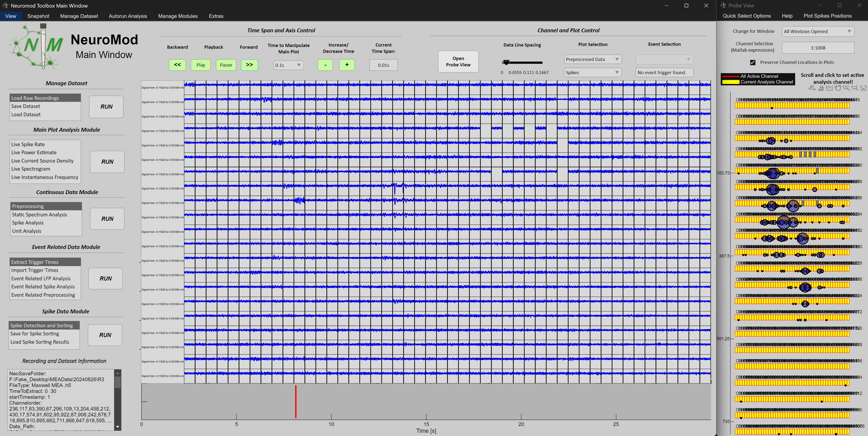Click the restore view home icon in Probe View
This screenshot has width=868, height=436.
pos(863,88)
